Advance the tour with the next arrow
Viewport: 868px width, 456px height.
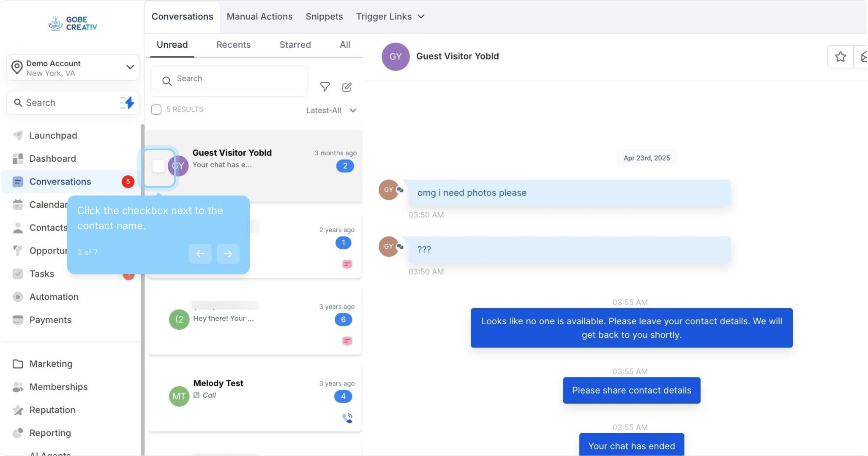tap(228, 254)
